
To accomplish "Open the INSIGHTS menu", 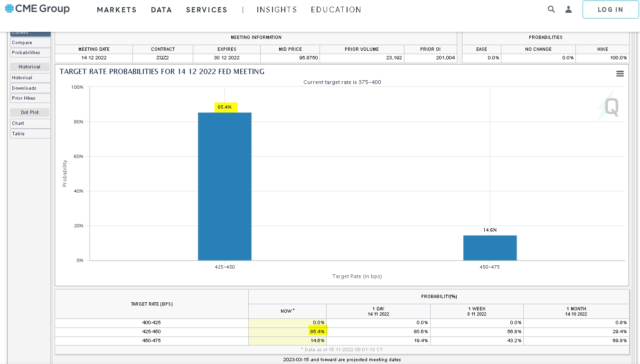I will 277,9.
